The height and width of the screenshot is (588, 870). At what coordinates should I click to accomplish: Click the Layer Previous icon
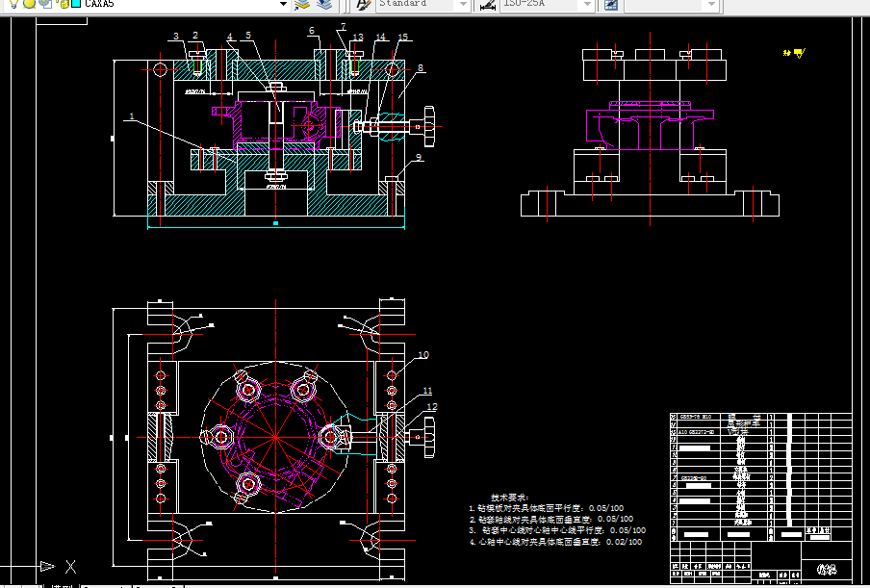[x=324, y=4]
